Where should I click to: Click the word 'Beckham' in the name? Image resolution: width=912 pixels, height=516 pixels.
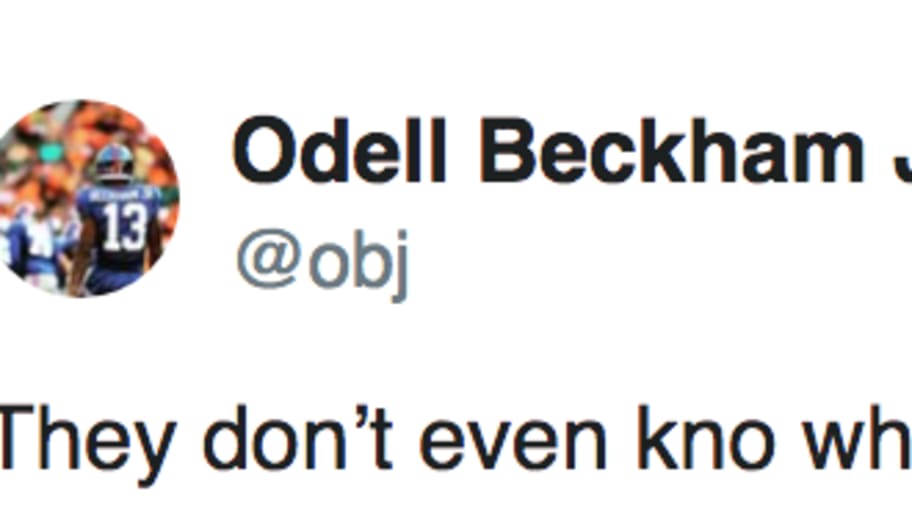(x=671, y=151)
